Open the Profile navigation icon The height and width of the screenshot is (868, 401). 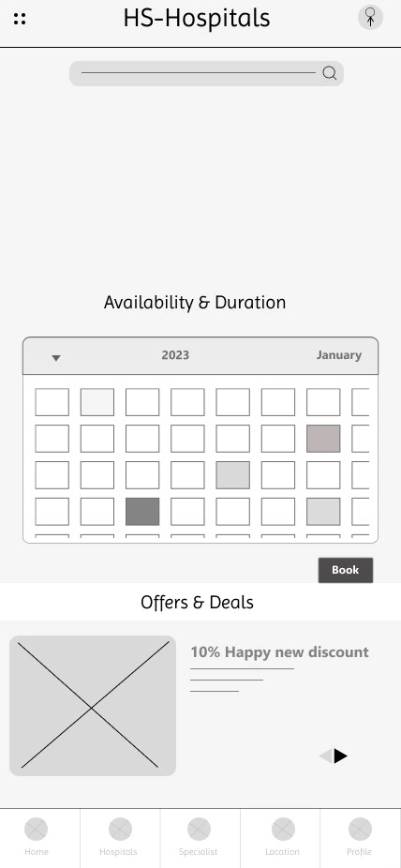(360, 830)
